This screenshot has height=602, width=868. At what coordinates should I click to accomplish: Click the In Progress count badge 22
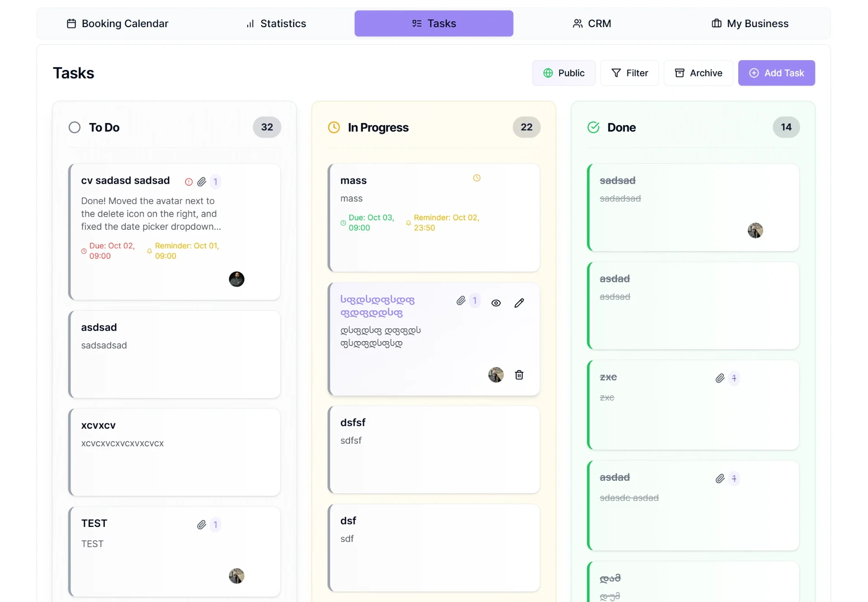(526, 127)
